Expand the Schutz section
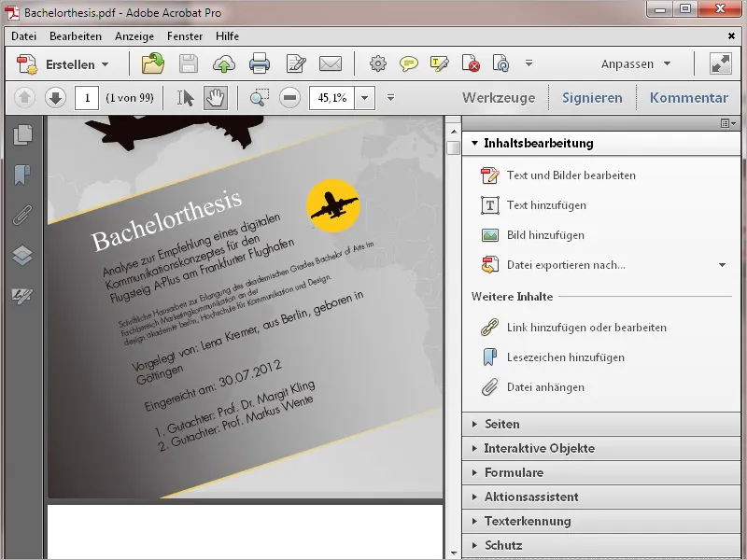Viewport: 747px width, 560px height. point(601,546)
